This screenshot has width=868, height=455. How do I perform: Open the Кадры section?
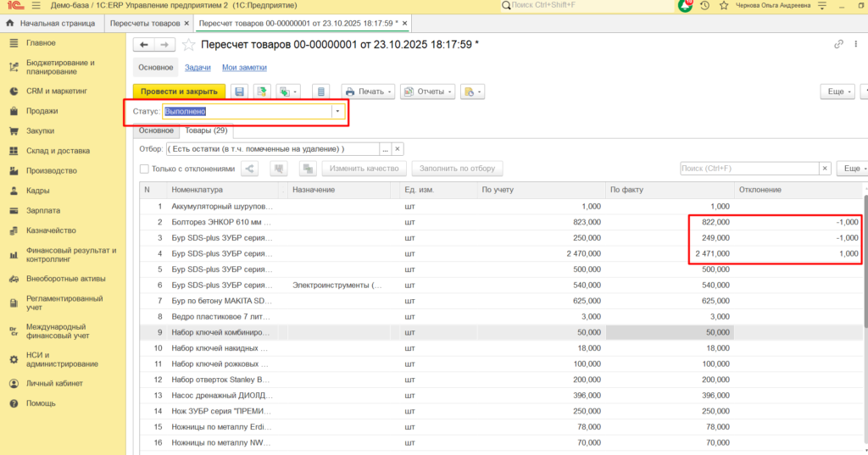tap(37, 191)
